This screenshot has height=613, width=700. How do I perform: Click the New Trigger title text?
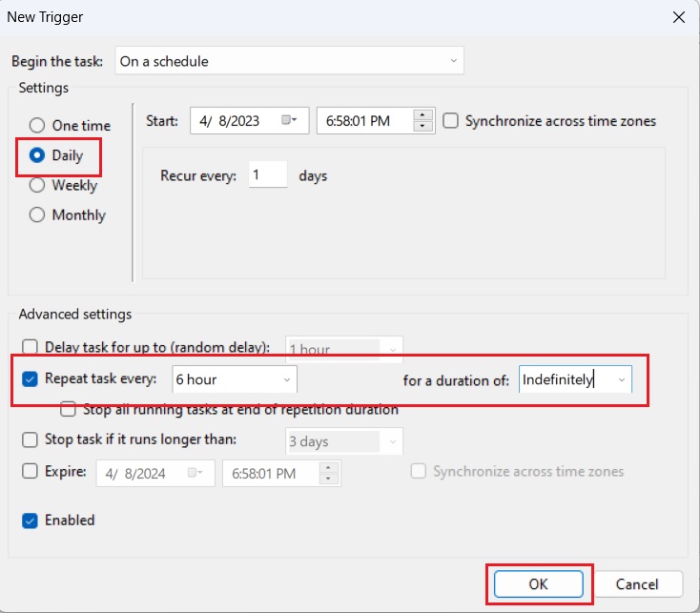point(45,17)
